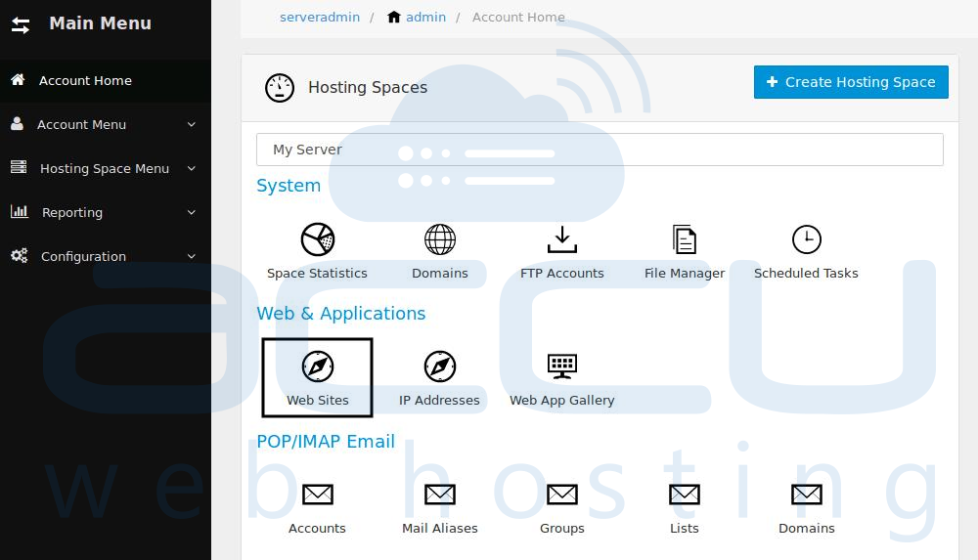Open the Web App Gallery monitor icon
The height and width of the screenshot is (560, 978).
coord(562,366)
